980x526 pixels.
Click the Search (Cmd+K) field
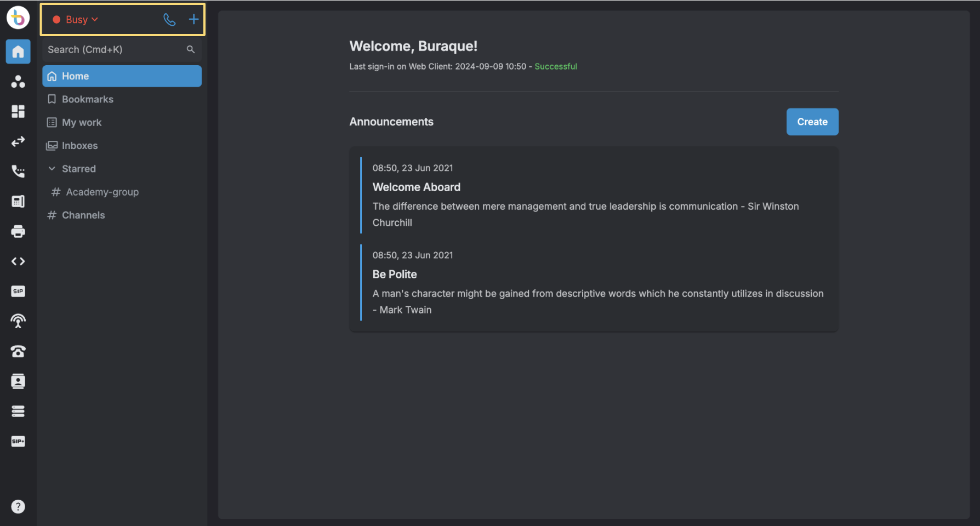click(115, 49)
